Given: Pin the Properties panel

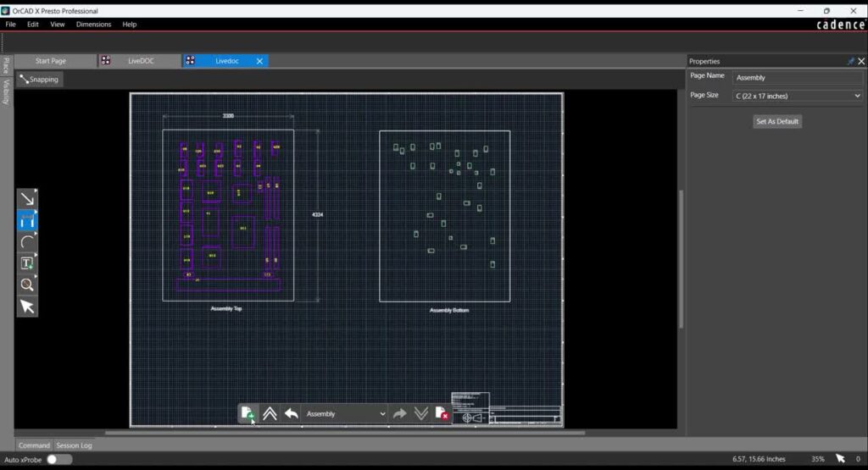Looking at the screenshot, I should pyautogui.click(x=850, y=61).
